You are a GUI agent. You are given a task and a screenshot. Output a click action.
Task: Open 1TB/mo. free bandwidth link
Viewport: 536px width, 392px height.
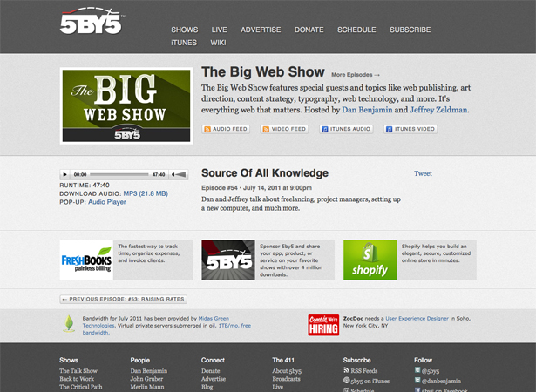coord(166,329)
